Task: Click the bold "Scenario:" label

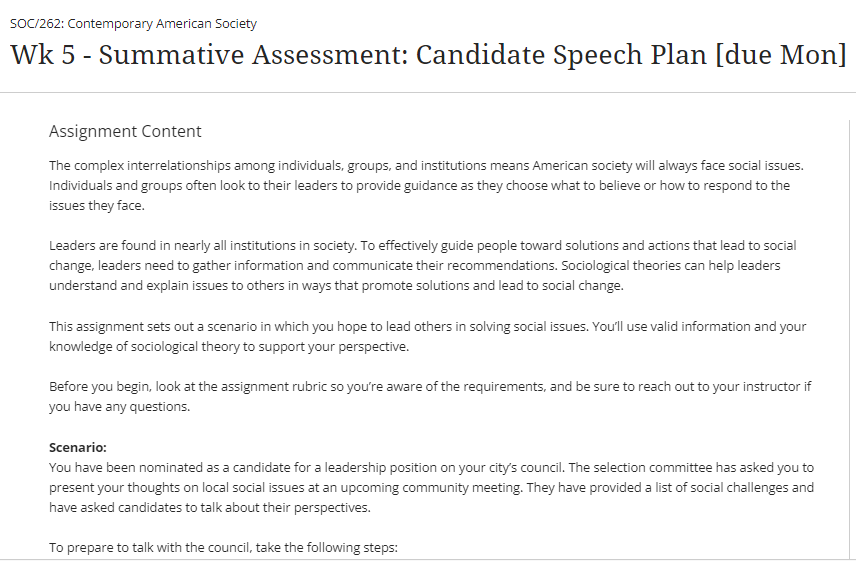Action: [77, 447]
